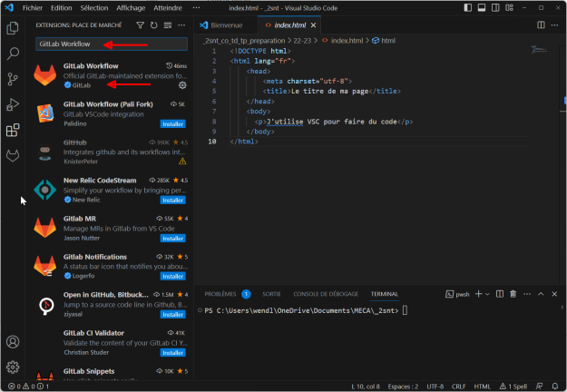The width and height of the screenshot is (567, 392).
Task: Open the Explorer view in activity bar
Action: point(13,28)
